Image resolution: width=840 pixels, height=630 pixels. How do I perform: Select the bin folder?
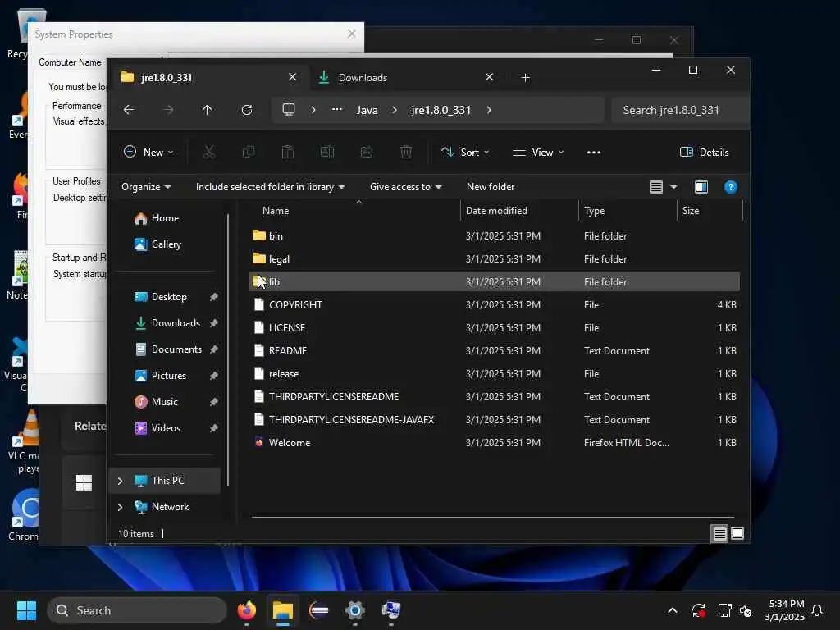coord(495,235)
